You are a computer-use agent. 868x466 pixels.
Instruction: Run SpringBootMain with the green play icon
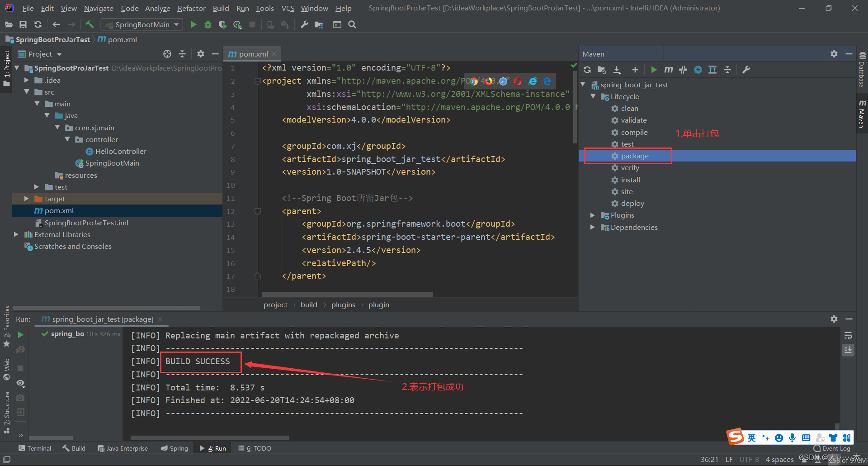click(x=193, y=24)
